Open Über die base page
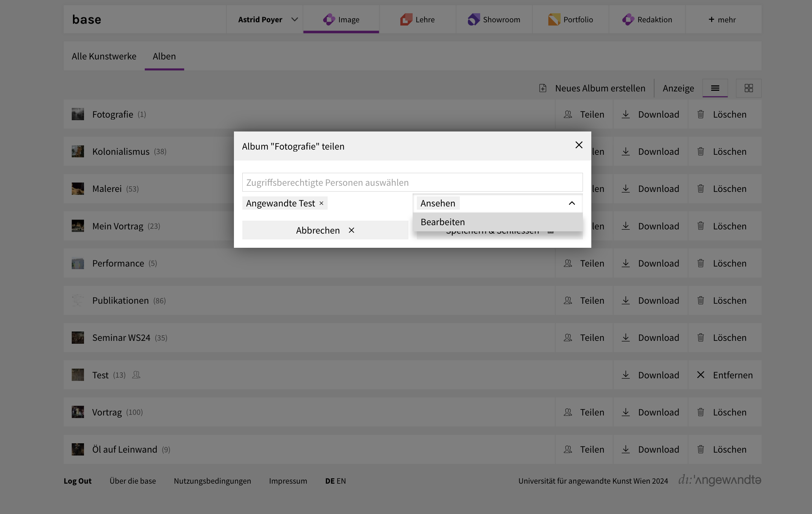 [133, 481]
